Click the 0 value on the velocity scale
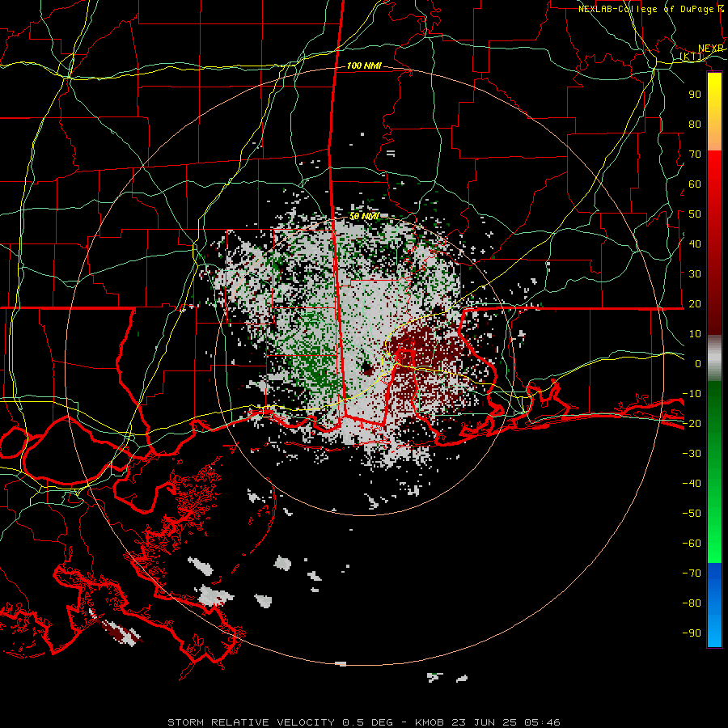This screenshot has height=728, width=728. (x=698, y=363)
